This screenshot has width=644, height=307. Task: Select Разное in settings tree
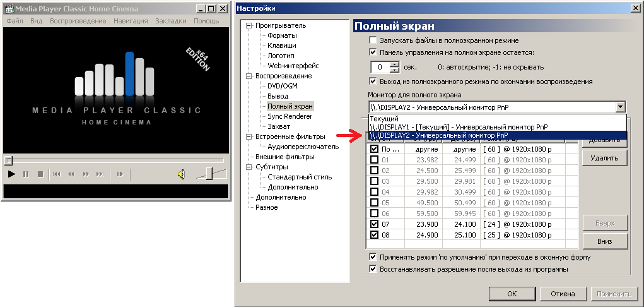pyautogui.click(x=267, y=207)
